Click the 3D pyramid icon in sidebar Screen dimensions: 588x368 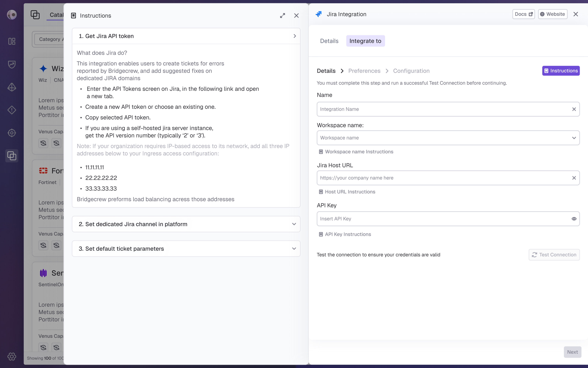pyautogui.click(x=12, y=87)
